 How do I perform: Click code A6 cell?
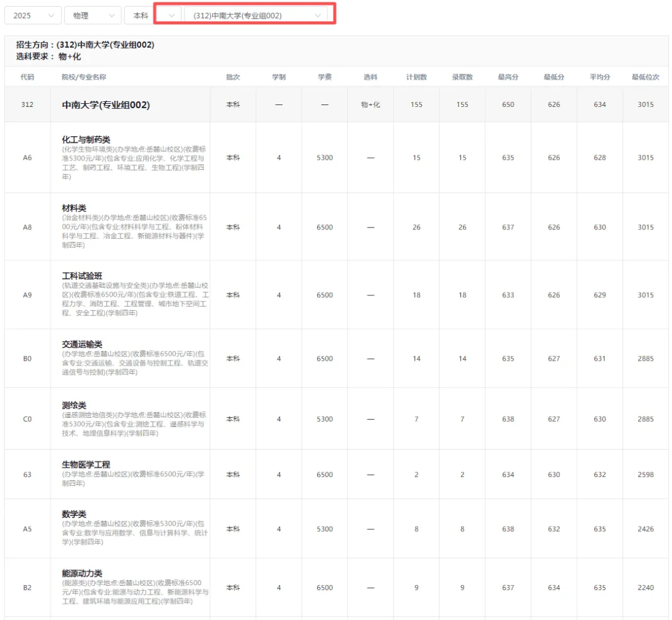click(x=27, y=158)
